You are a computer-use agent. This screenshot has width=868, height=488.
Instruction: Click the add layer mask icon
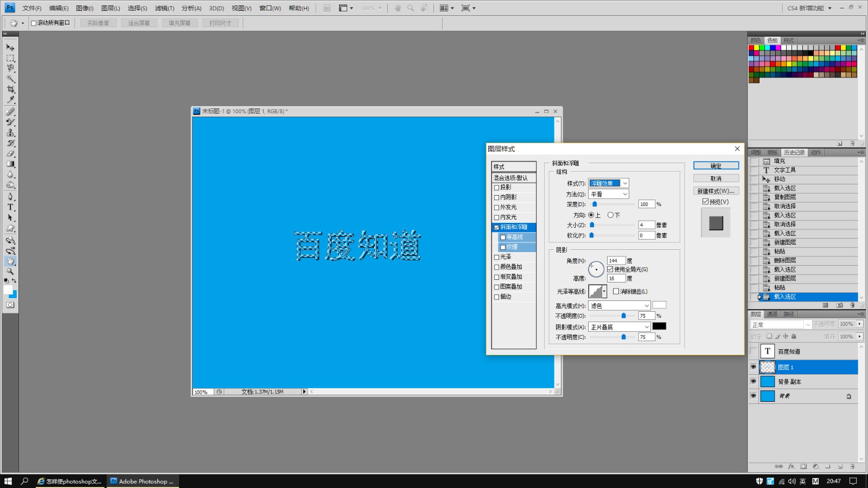[803, 466]
